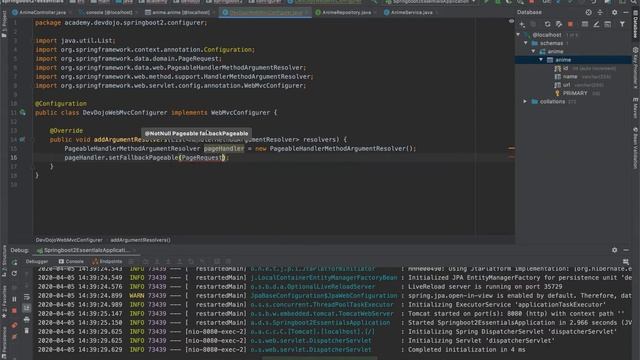The height and width of the screenshot is (360, 640).
Task: Collapse the selected anime table node
Action: click(x=541, y=60)
